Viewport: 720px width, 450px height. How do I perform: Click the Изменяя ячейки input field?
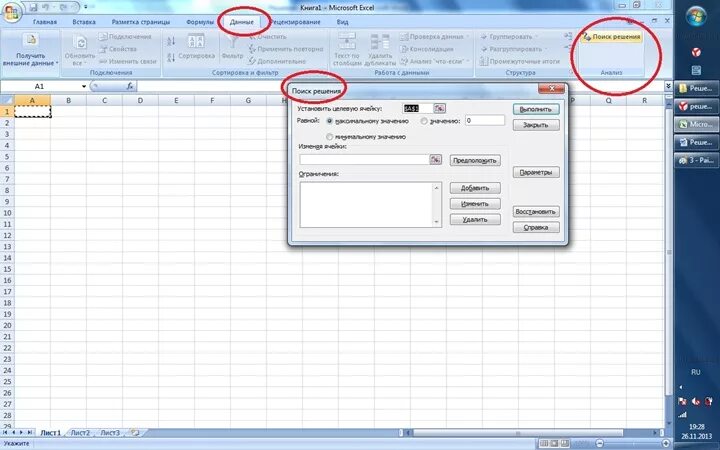pyautogui.click(x=364, y=159)
